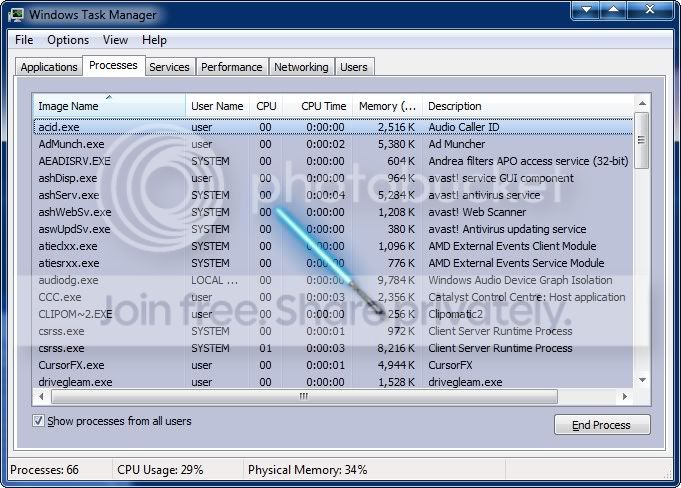Screen dimensions: 681x488
Task: Open the Networking tab
Action: tap(301, 67)
